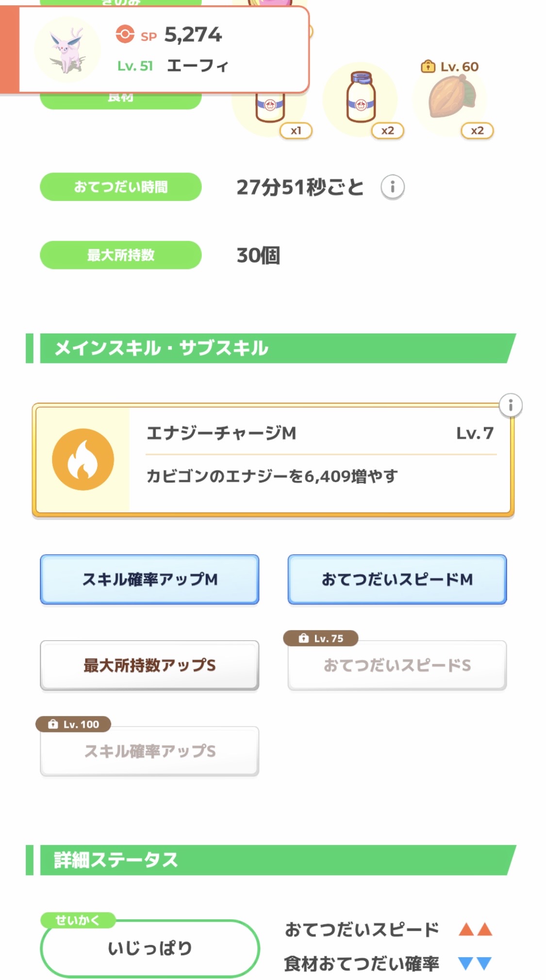Select おてつだいスピードM sub skill

[x=397, y=580]
